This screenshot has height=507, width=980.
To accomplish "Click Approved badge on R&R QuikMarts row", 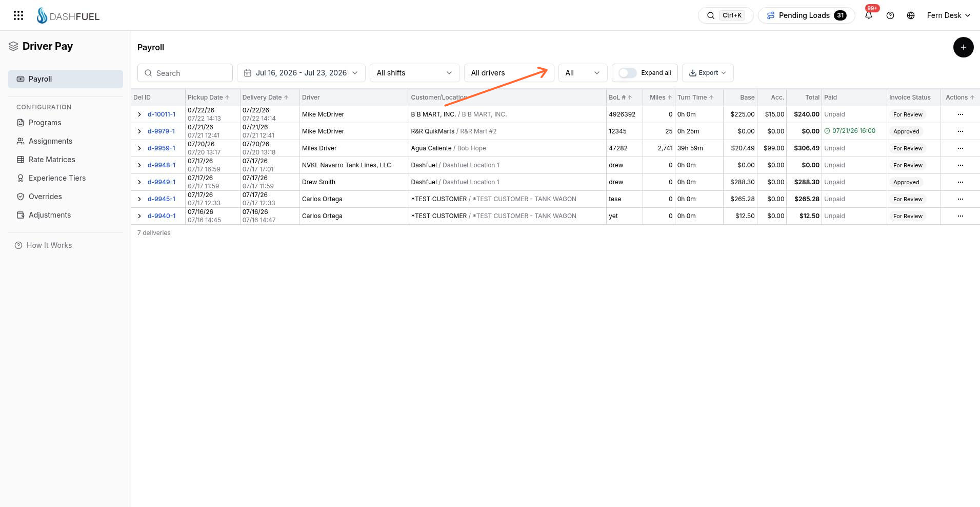I will pyautogui.click(x=906, y=131).
